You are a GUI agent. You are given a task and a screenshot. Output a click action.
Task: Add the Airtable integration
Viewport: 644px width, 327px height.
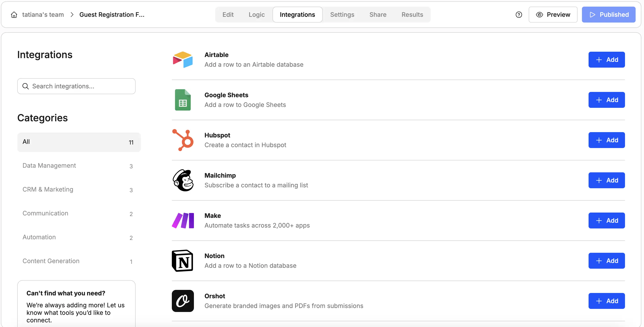click(x=606, y=60)
